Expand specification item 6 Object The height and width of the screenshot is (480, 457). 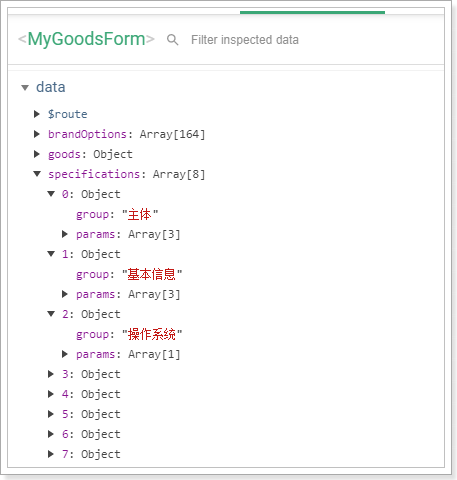coord(51,434)
